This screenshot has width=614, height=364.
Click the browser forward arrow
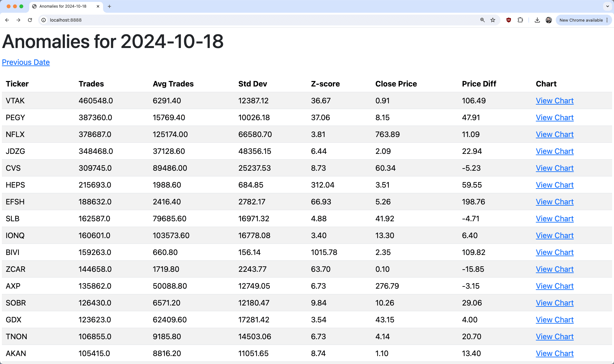(18, 20)
